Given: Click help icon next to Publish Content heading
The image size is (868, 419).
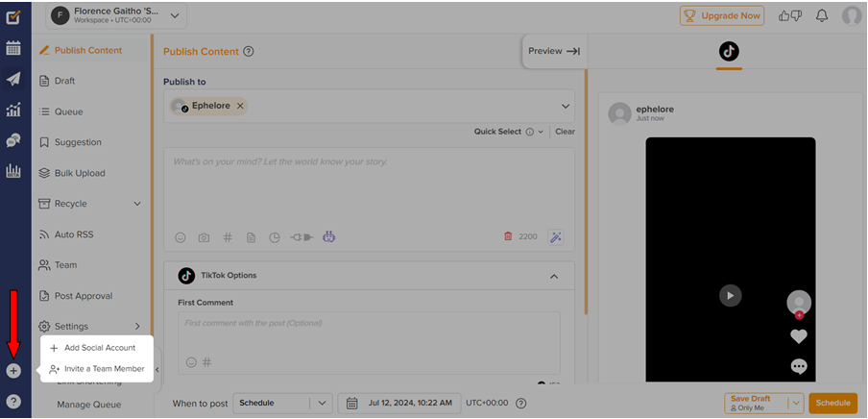Looking at the screenshot, I should click(x=249, y=52).
